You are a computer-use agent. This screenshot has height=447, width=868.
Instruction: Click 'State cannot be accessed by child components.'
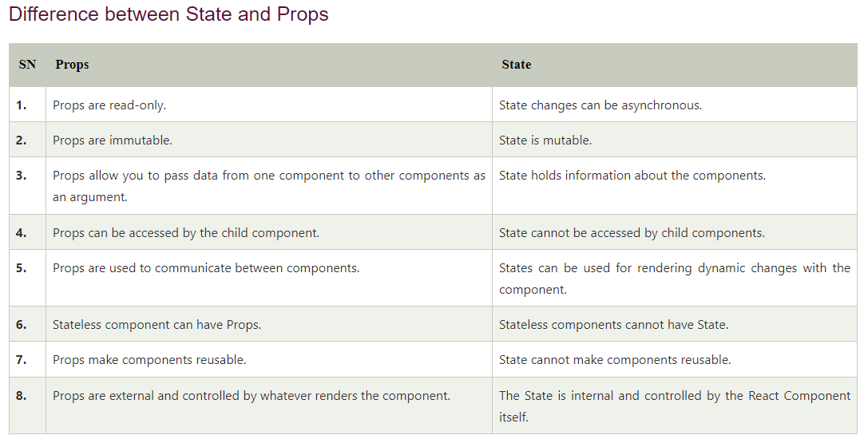tap(632, 233)
